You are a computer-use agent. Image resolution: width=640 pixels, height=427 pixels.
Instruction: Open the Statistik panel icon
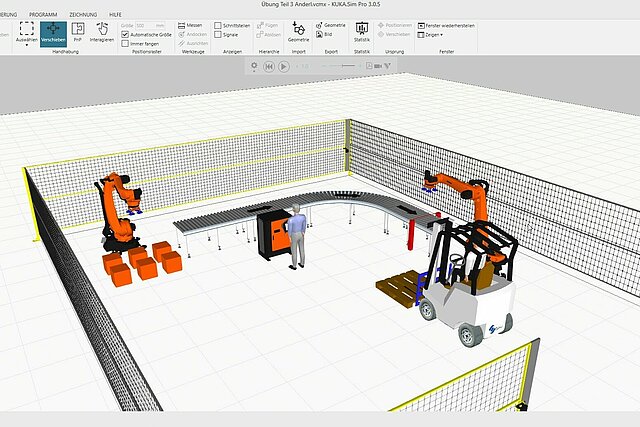pos(361,30)
